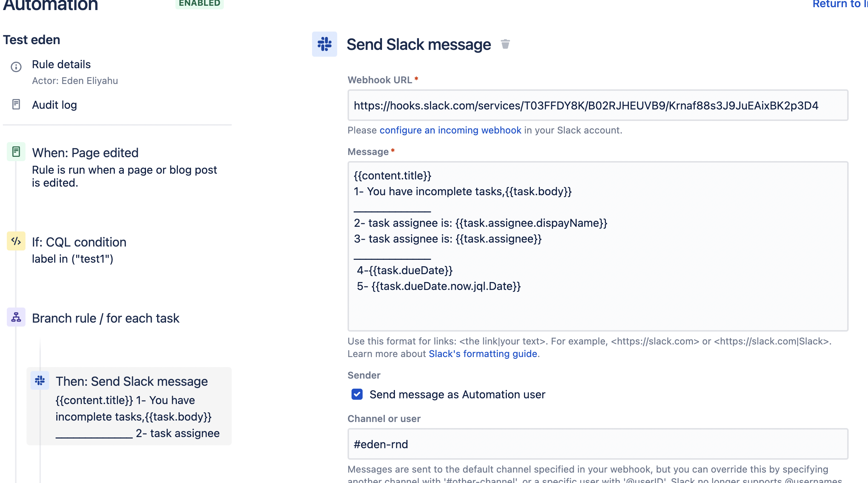Click the ENABLED status badge
Screen dimensions: 868x483
199,3
